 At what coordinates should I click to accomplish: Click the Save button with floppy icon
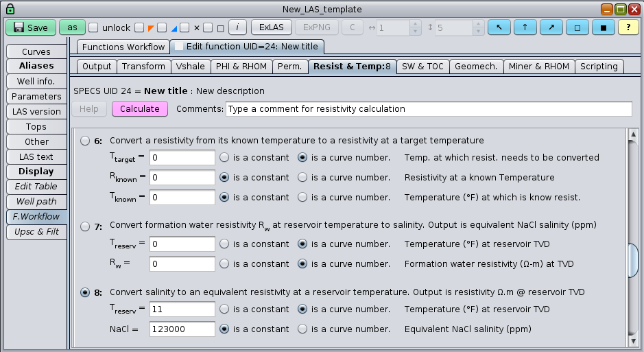[x=31, y=27]
